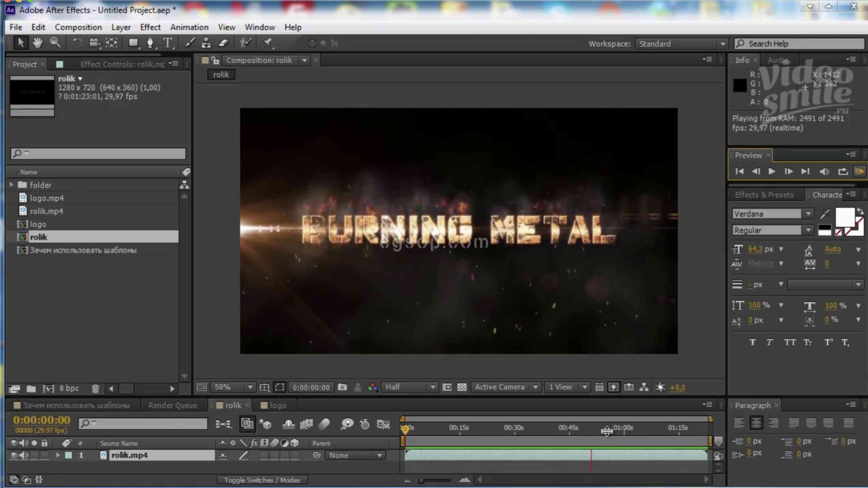Toggle the transparency grid in the viewer
868x488 pixels.
(462, 387)
